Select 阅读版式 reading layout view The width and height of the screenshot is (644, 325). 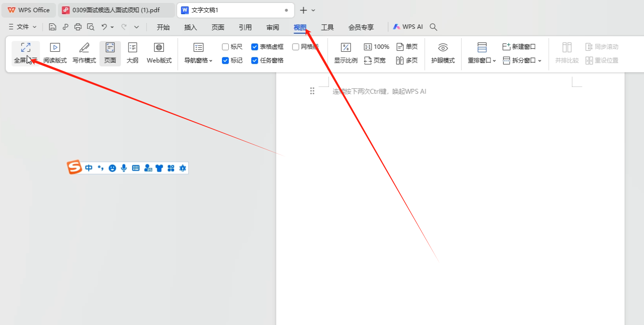(54, 53)
